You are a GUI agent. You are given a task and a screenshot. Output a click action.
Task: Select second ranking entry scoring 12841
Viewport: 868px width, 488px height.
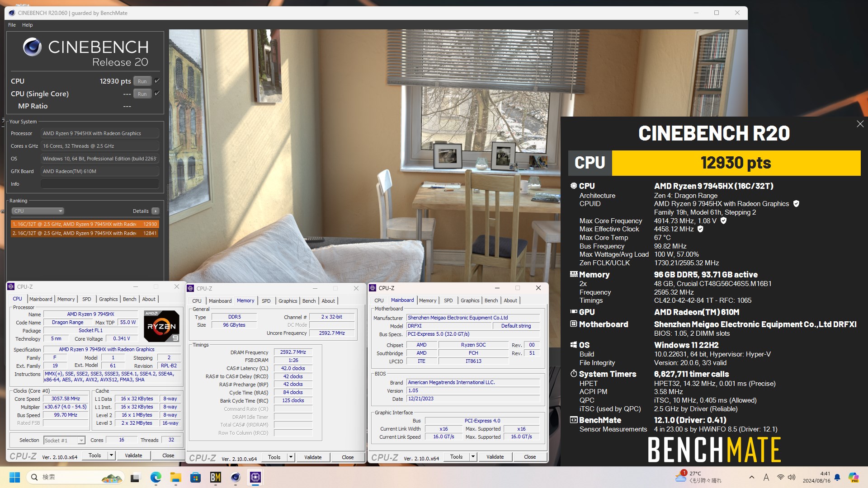pyautogui.click(x=85, y=233)
